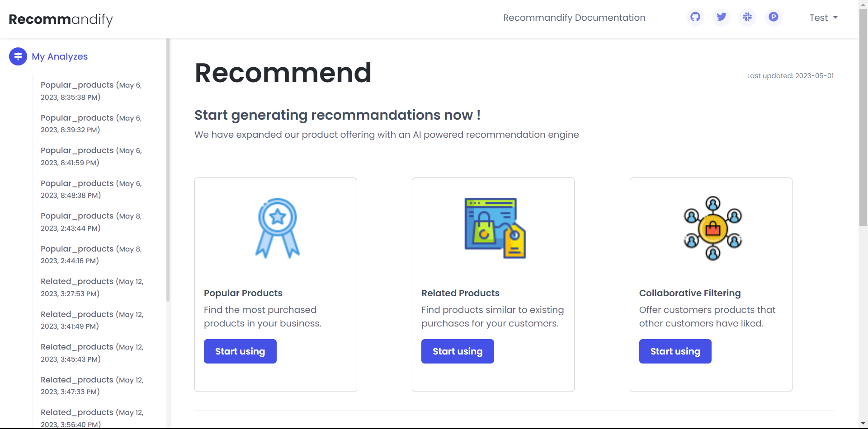Click the Related Products shopping bag illustration
This screenshot has height=429, width=868.
495,228
